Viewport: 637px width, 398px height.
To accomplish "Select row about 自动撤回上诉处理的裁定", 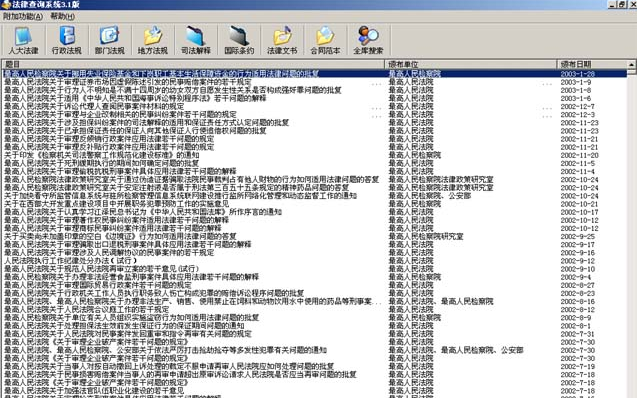I will tap(315, 366).
